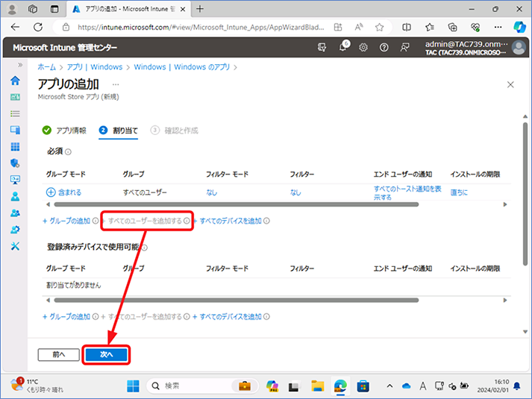Open Microsoft Store from taskbar
Screen dimensions: 532x399
(363, 386)
